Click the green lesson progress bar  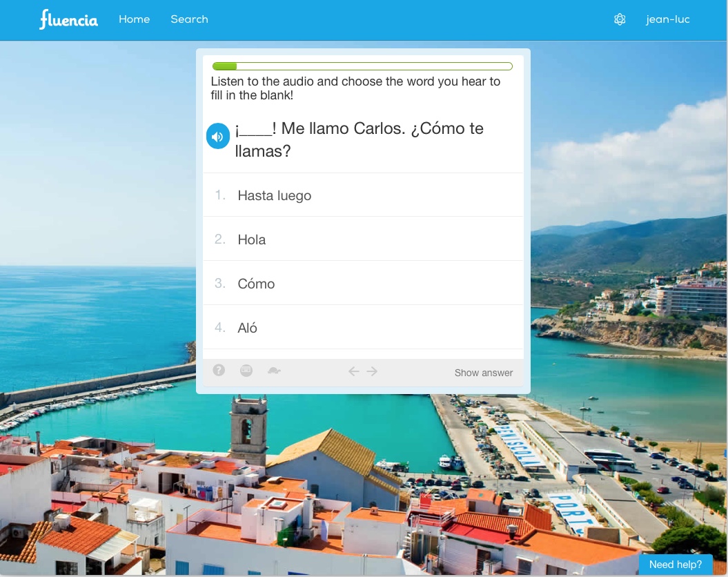pos(362,66)
